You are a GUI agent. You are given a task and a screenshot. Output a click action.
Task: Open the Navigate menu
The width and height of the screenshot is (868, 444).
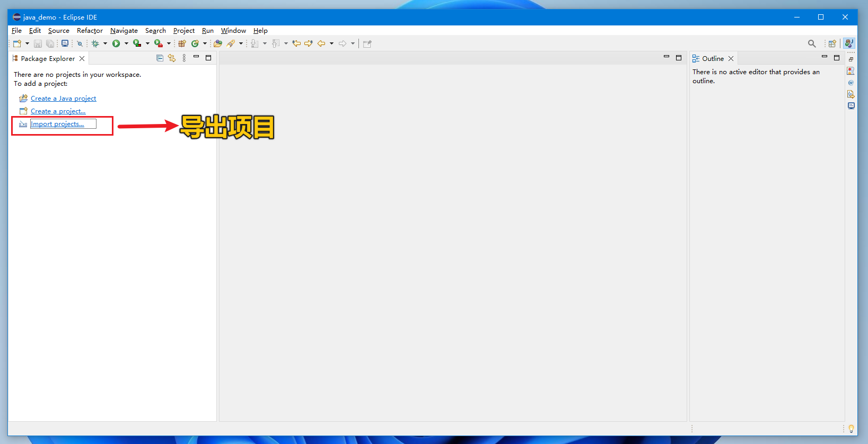click(x=124, y=31)
